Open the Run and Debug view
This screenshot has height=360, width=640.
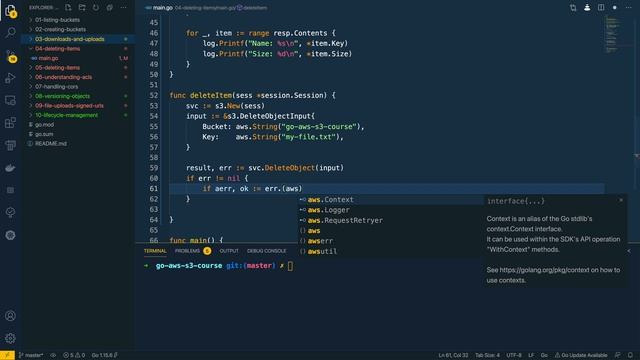point(10,78)
